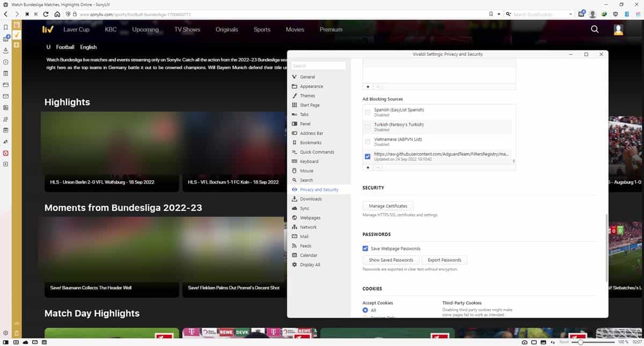Open the TV Shows menu on SonyLIV

187,30
